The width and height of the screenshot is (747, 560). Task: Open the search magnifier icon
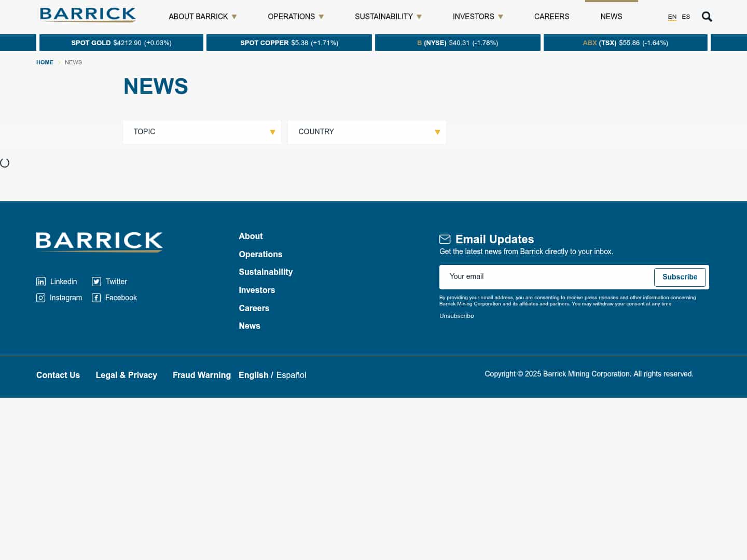(x=707, y=17)
